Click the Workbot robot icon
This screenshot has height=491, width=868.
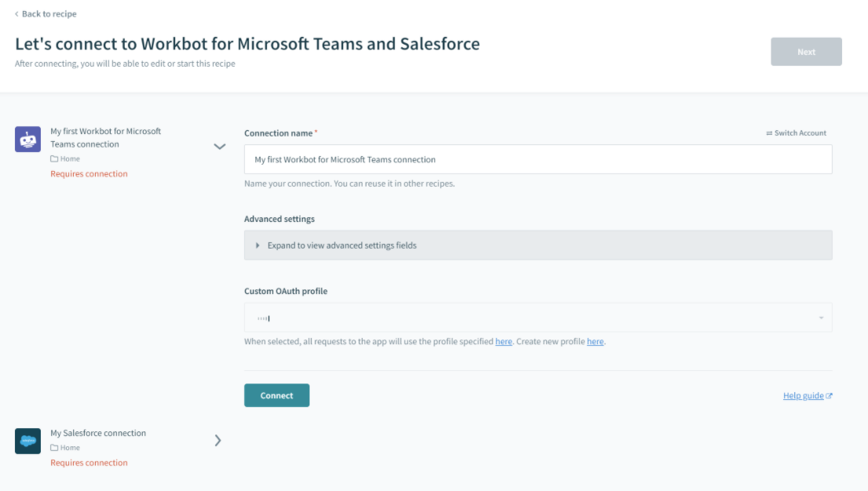27,140
